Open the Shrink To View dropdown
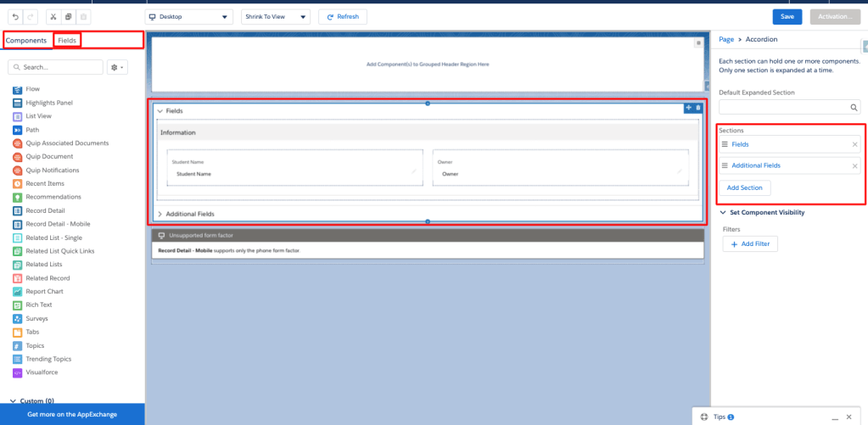 [x=275, y=17]
